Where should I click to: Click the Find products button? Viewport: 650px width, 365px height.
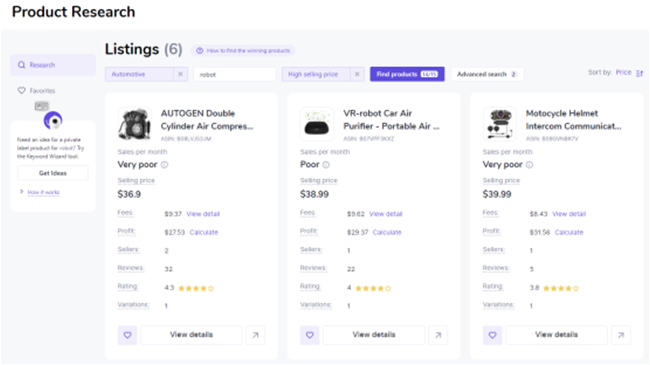click(407, 74)
